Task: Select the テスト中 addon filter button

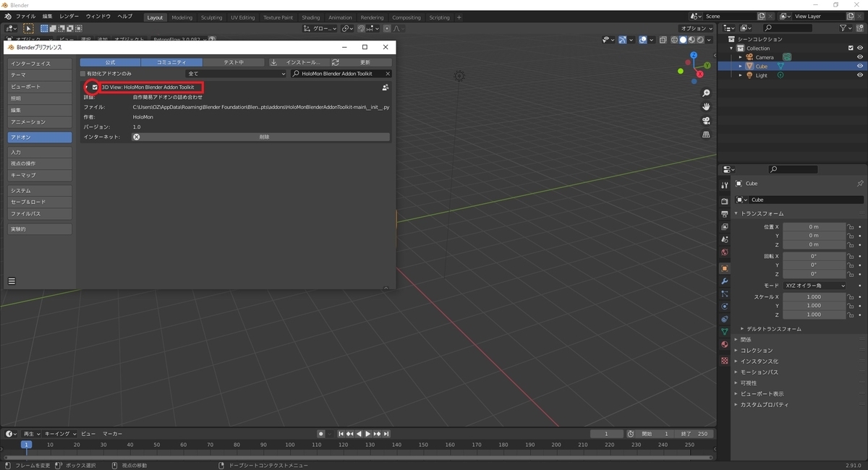Action: coord(233,63)
